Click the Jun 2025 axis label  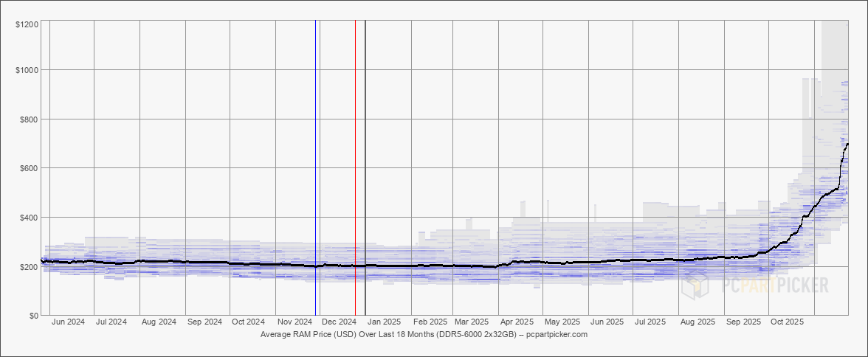tap(607, 322)
